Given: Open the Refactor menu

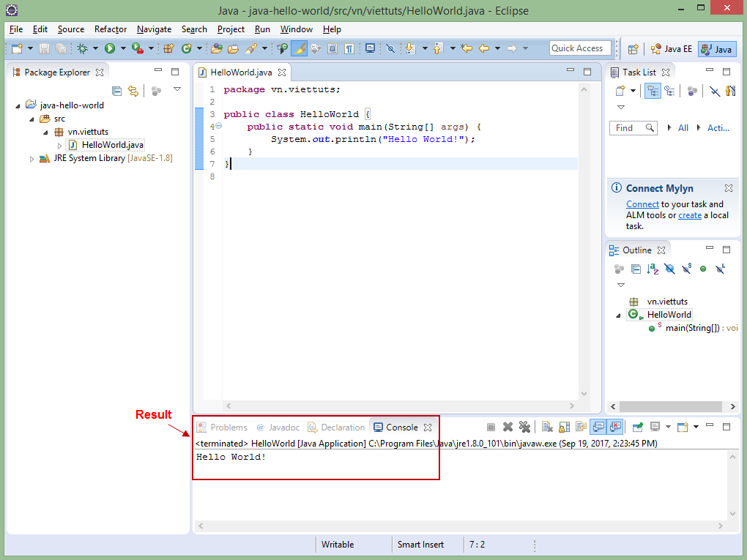Looking at the screenshot, I should 111,29.
